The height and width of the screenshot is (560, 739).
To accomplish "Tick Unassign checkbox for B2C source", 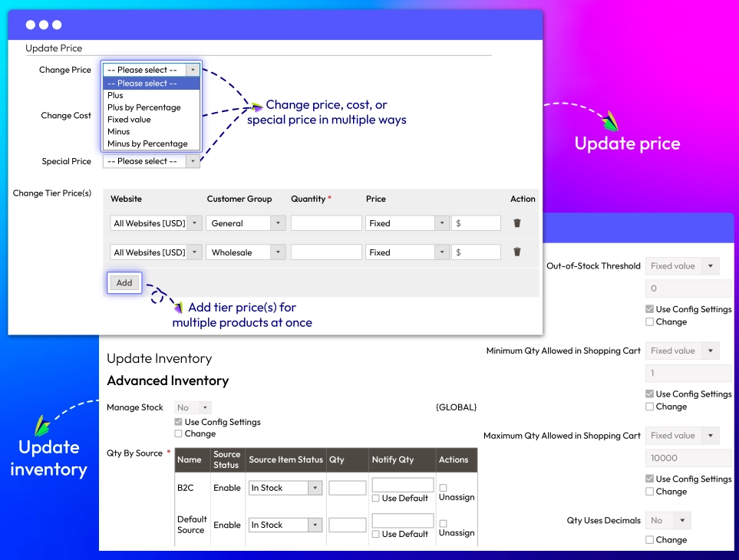I will (443, 488).
